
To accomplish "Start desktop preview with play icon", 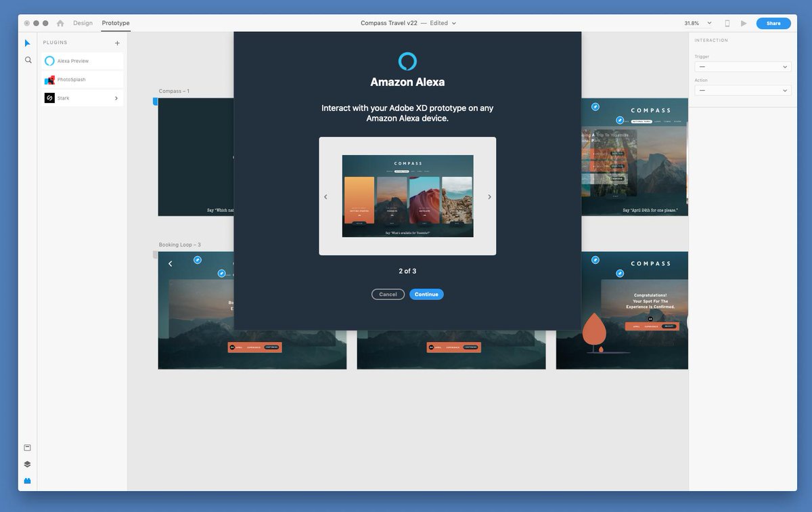I will tap(744, 23).
